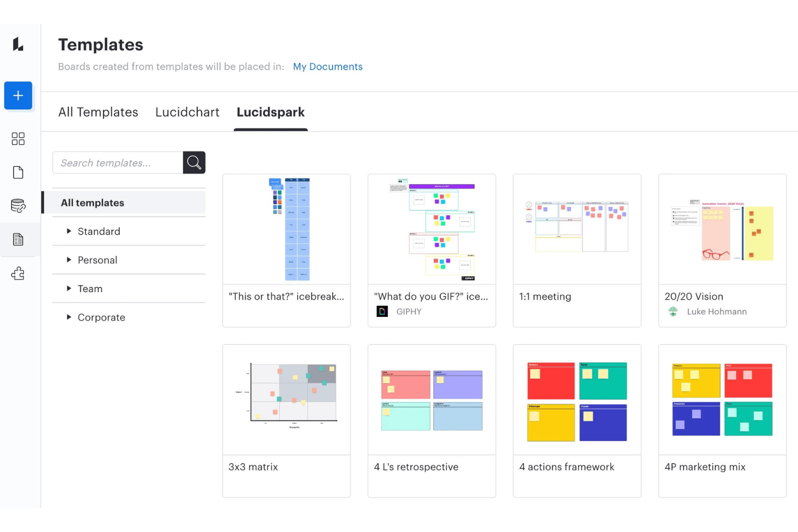Image resolution: width=798 pixels, height=532 pixels.
Task: Expand the Team category arrow
Action: pos(68,288)
